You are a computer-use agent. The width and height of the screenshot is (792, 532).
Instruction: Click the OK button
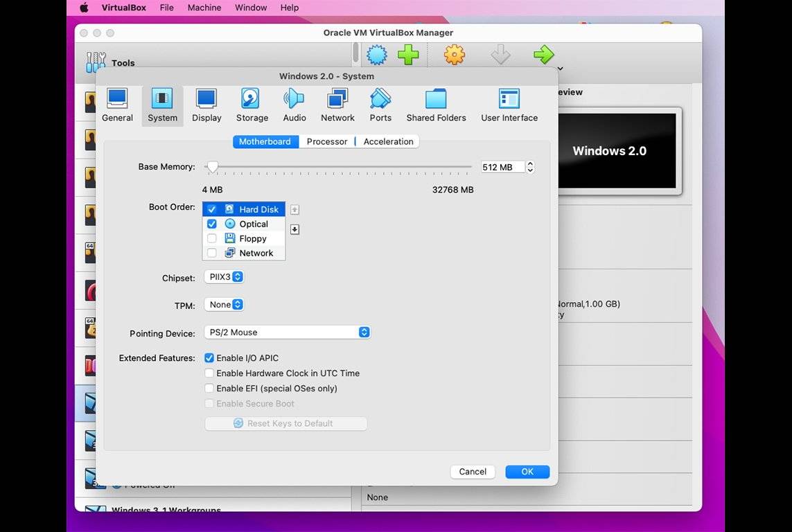coord(527,472)
